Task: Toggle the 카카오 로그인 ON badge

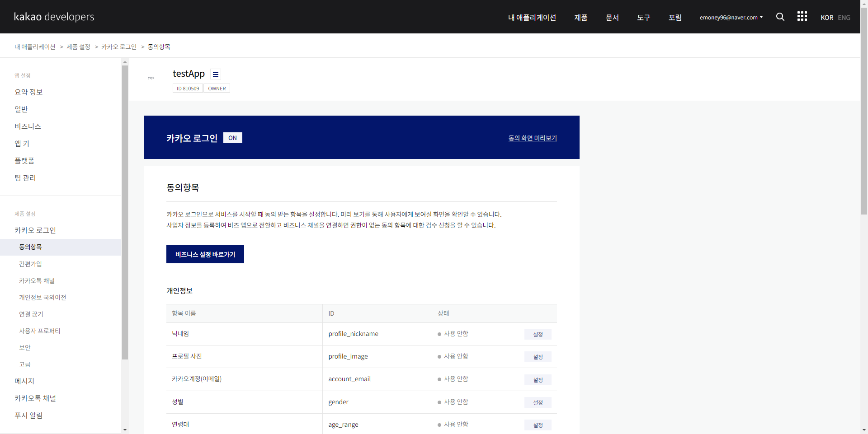Action: tap(233, 138)
